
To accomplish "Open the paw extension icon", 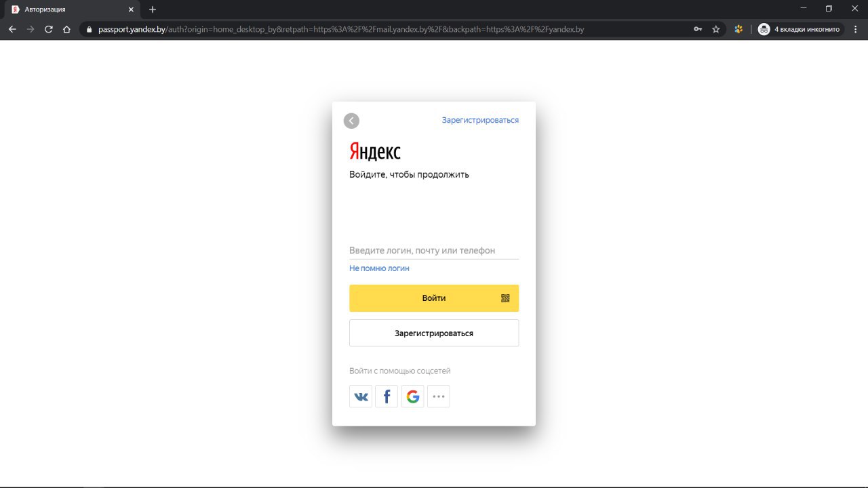I will tap(738, 29).
